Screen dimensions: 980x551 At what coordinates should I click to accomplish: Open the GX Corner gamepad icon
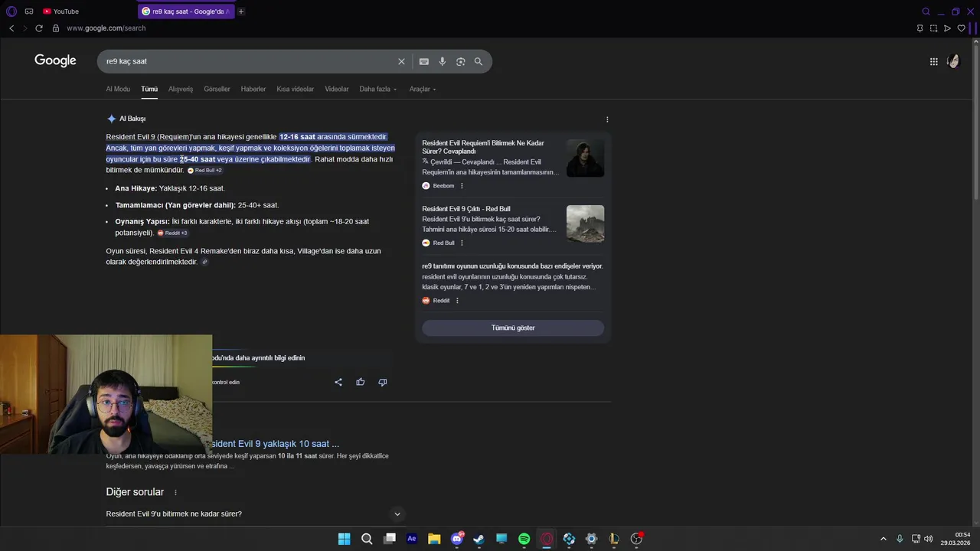click(x=29, y=11)
